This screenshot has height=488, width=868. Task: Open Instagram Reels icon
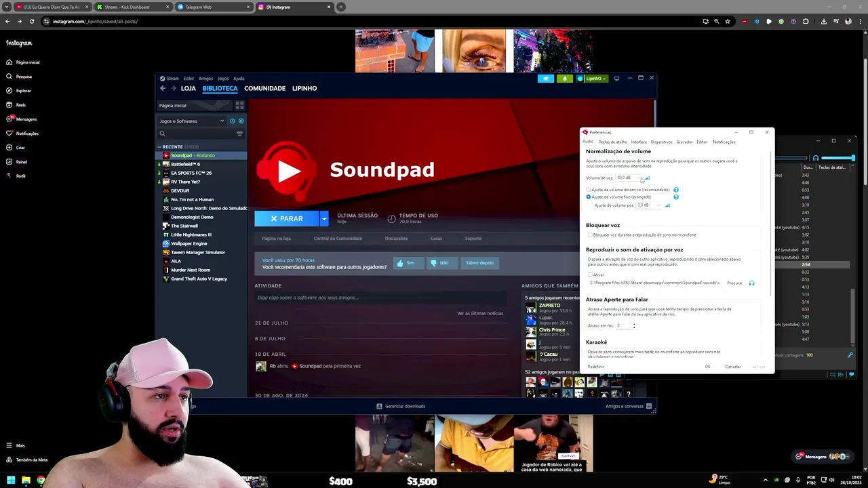[x=9, y=105]
